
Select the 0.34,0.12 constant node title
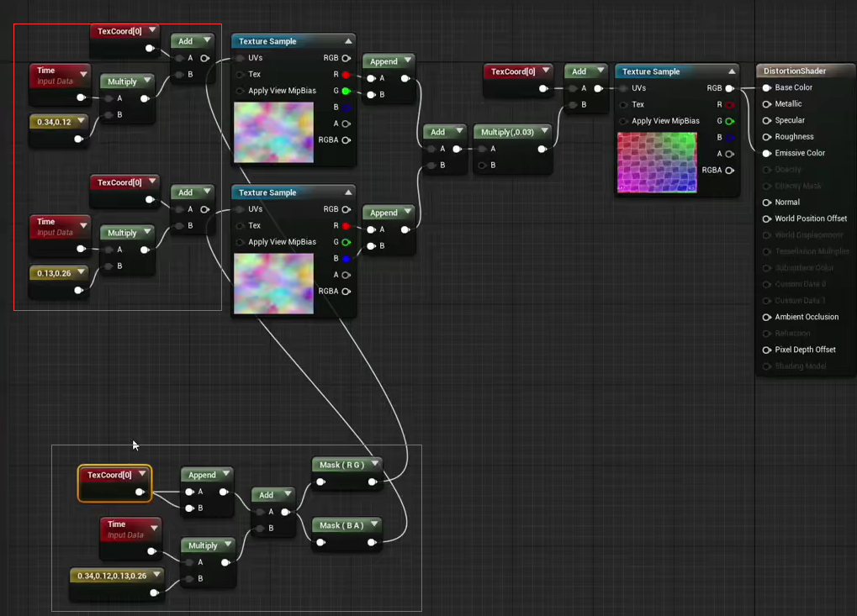54,122
